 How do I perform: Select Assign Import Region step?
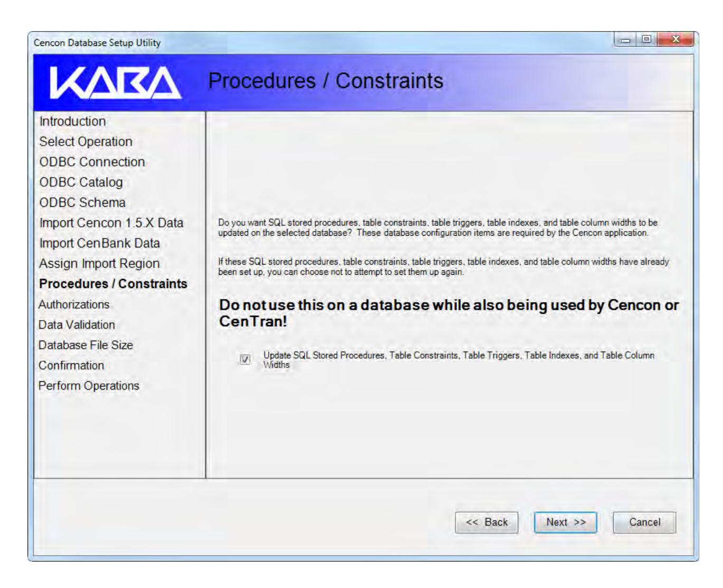pos(99,264)
